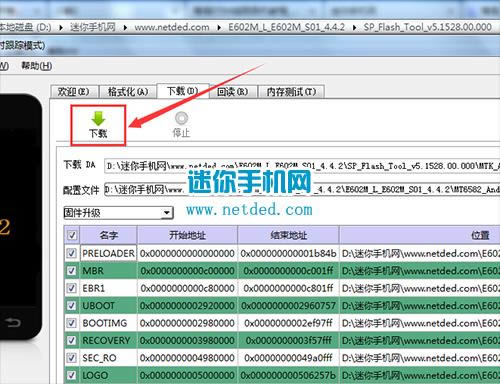Open the 固件升级 download mode dropdown

click(118, 213)
